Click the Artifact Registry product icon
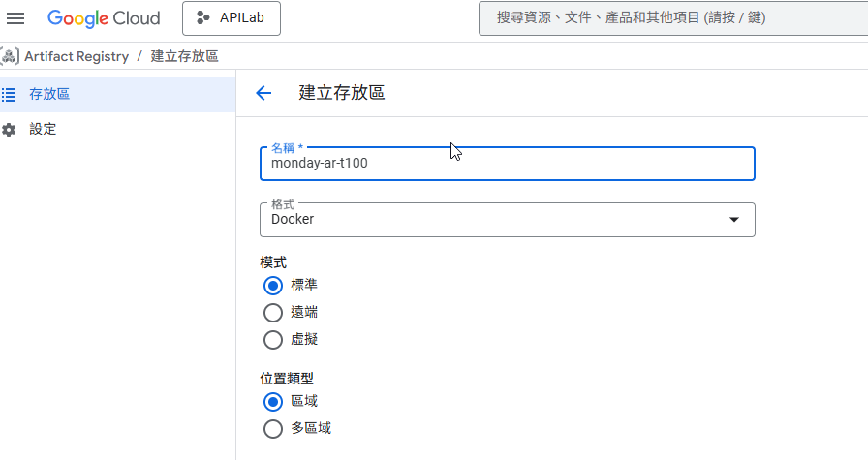 click(x=10, y=56)
